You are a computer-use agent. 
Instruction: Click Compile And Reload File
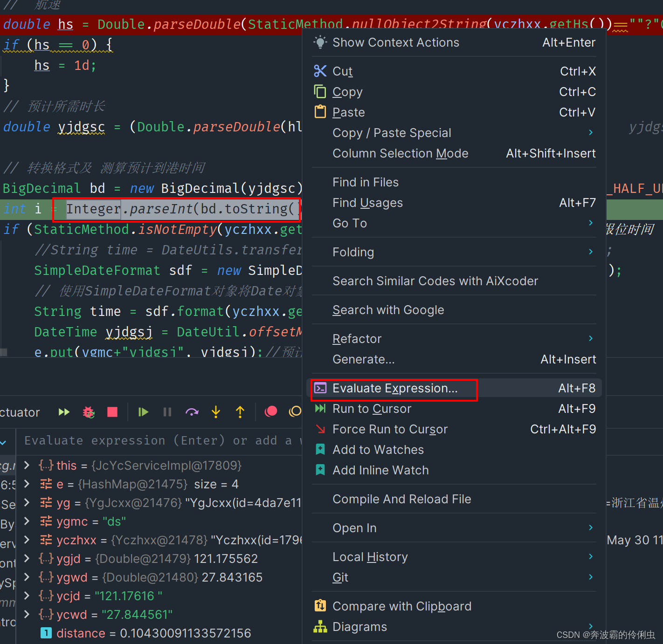pyautogui.click(x=401, y=499)
